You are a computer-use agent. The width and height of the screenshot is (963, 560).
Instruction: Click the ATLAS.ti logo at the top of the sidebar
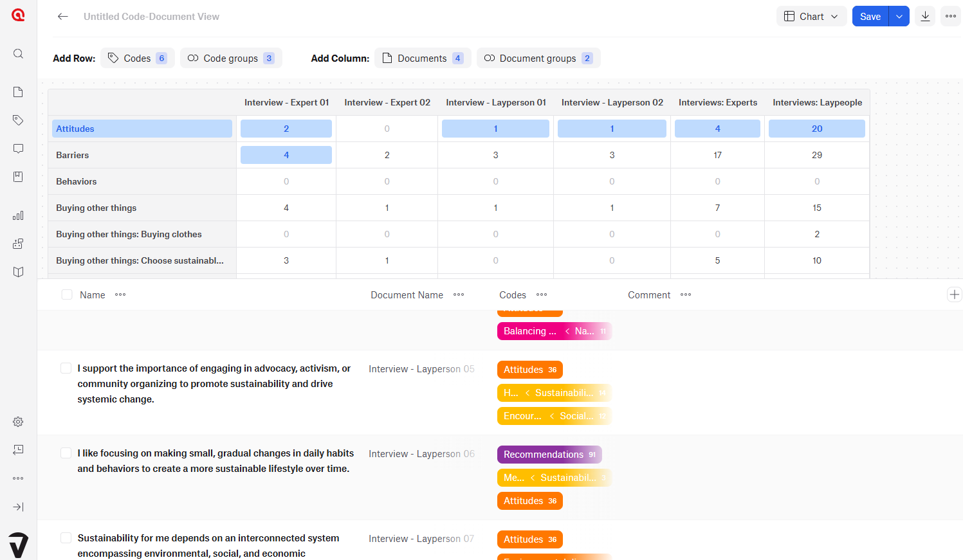18,15
